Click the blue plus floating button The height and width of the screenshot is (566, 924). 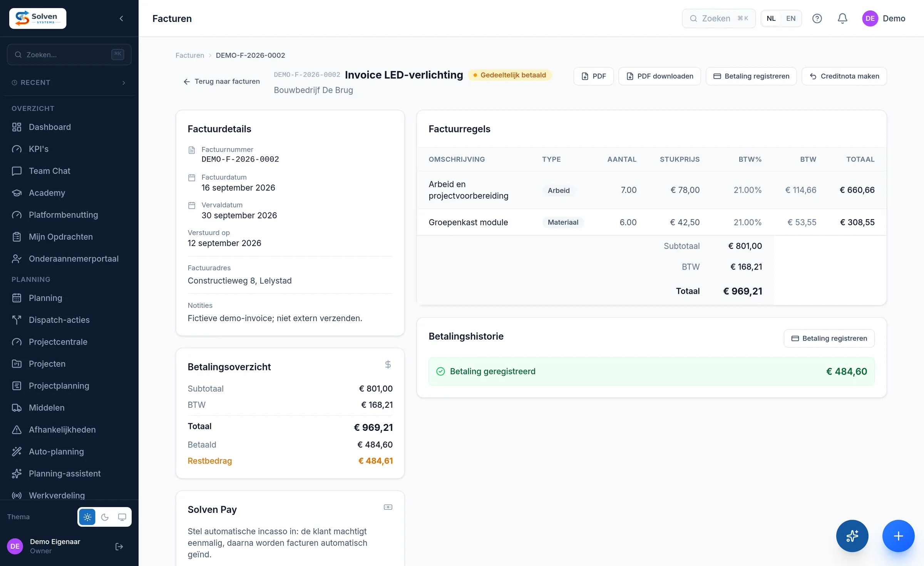point(898,536)
